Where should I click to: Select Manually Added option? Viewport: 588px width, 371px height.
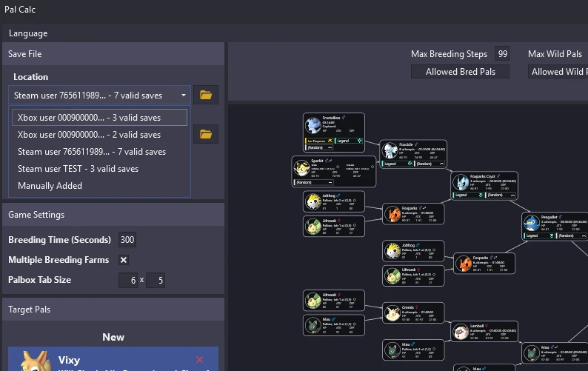tap(99, 186)
